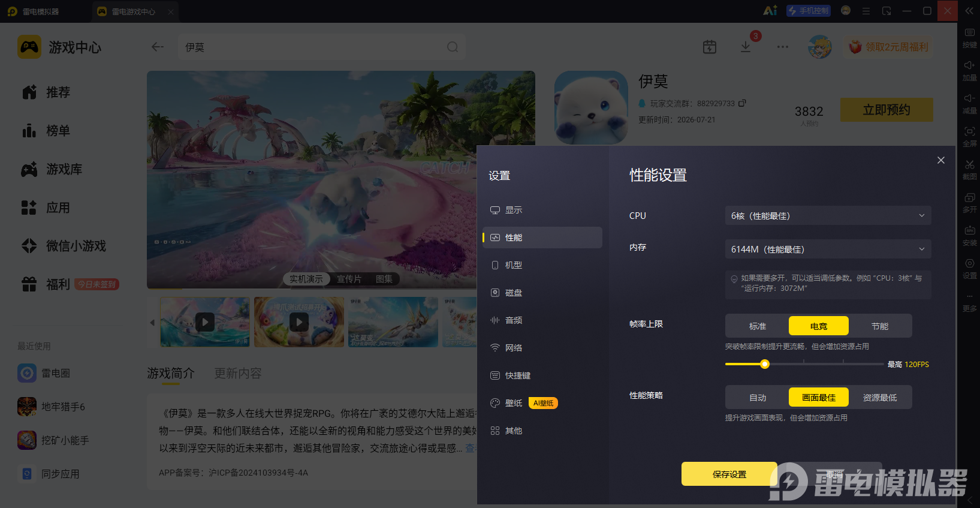The width and height of the screenshot is (980, 508).
Task: Select 标准 frame rate limit
Action: pos(758,326)
